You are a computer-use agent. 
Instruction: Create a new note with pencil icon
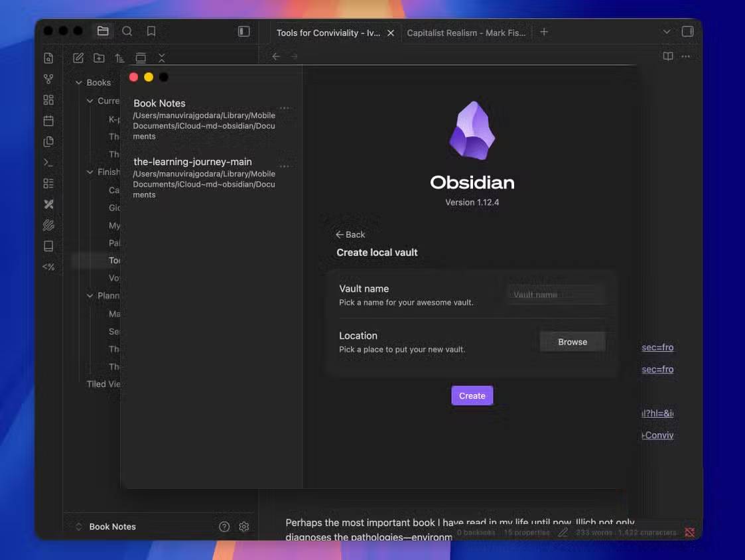pos(78,58)
